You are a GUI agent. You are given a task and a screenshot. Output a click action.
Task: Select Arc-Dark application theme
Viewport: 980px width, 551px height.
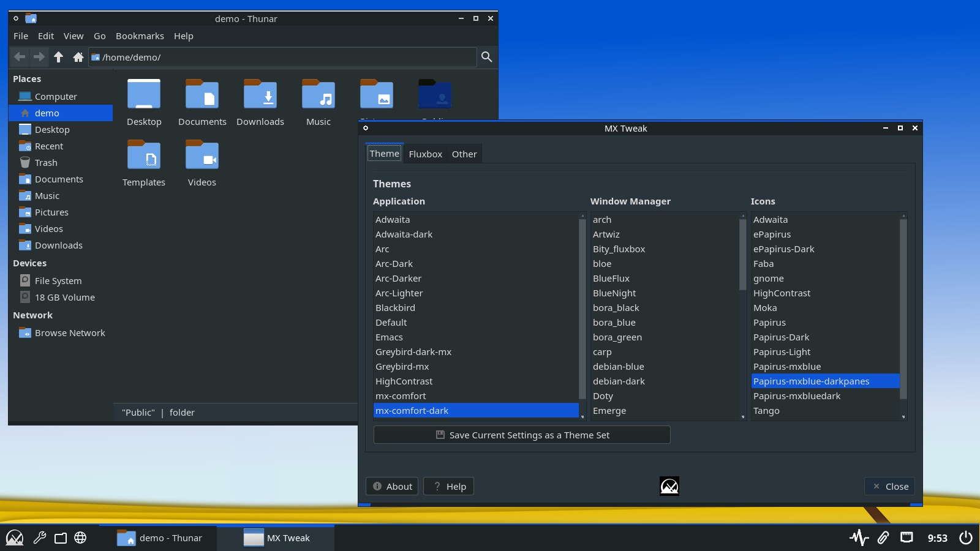[x=476, y=264]
